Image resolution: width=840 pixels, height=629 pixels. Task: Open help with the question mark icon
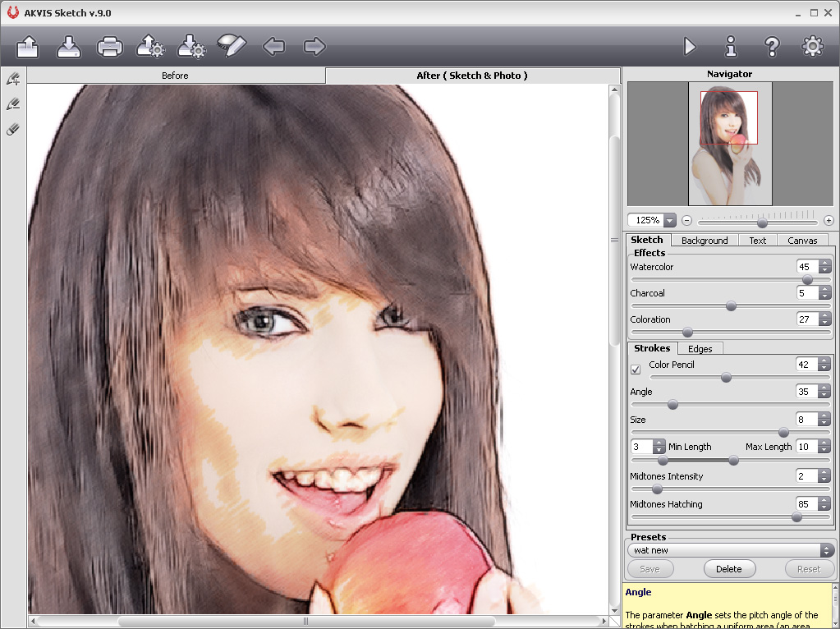click(771, 47)
